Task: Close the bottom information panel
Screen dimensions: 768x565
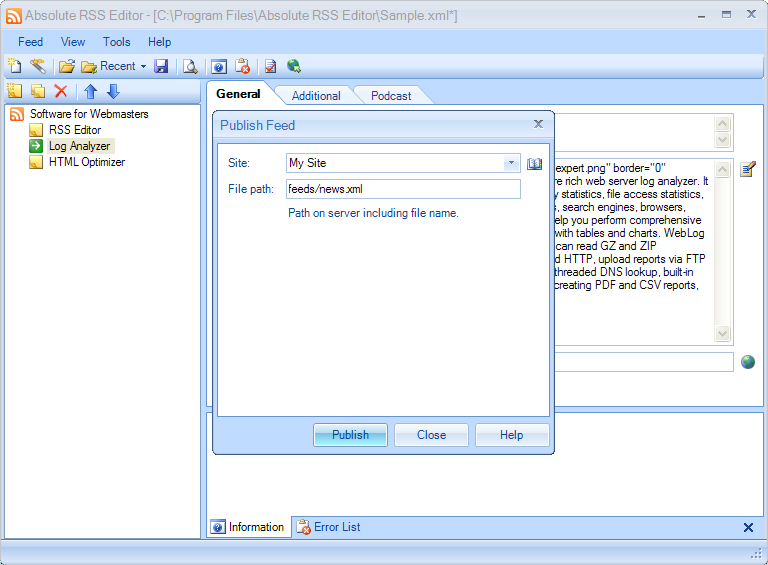Action: [x=748, y=527]
